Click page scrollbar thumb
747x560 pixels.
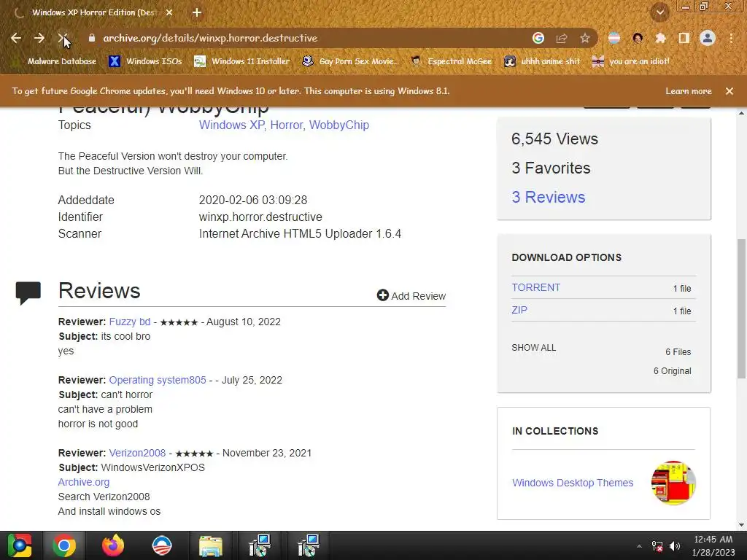[741, 308]
